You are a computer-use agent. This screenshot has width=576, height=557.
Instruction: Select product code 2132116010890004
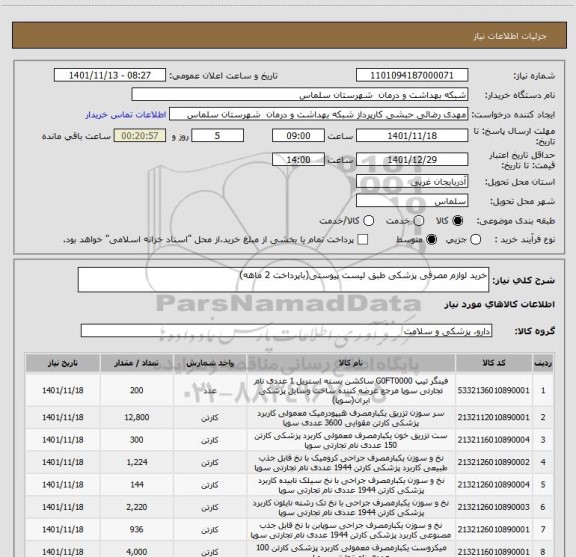(494, 440)
